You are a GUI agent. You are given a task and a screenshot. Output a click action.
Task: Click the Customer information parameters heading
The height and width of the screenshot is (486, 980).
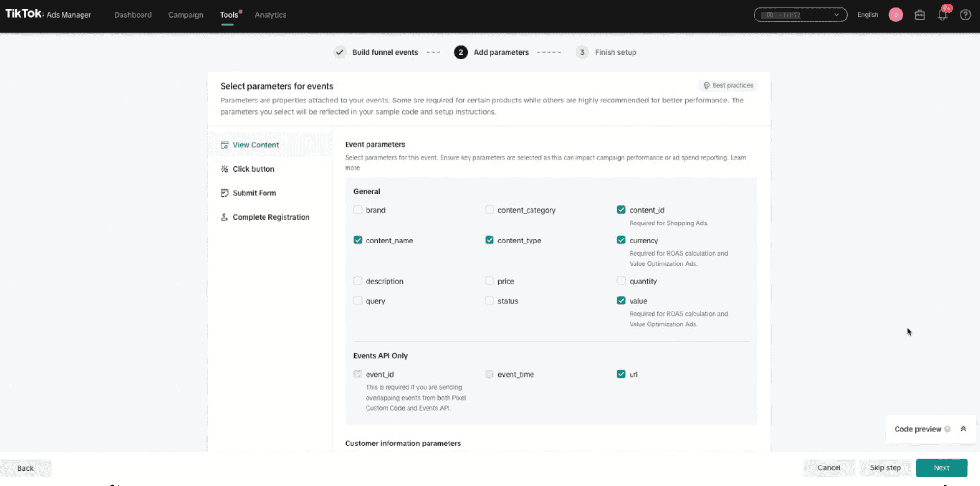click(x=403, y=443)
